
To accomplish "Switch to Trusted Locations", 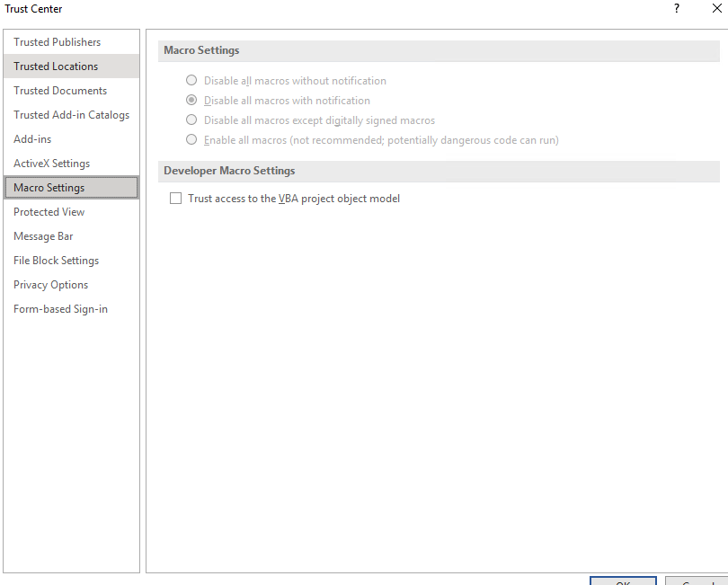I will 71,66.
